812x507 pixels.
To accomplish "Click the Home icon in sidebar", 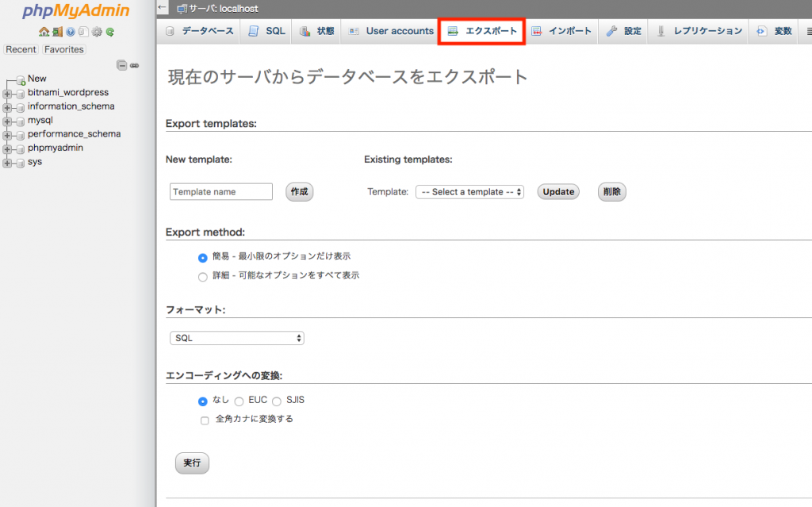I will [x=44, y=33].
